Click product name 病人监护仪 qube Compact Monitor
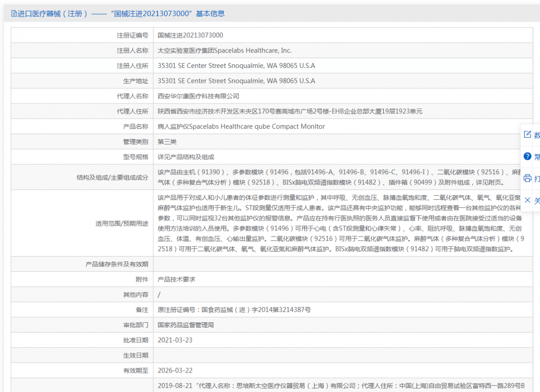 click(241, 126)
